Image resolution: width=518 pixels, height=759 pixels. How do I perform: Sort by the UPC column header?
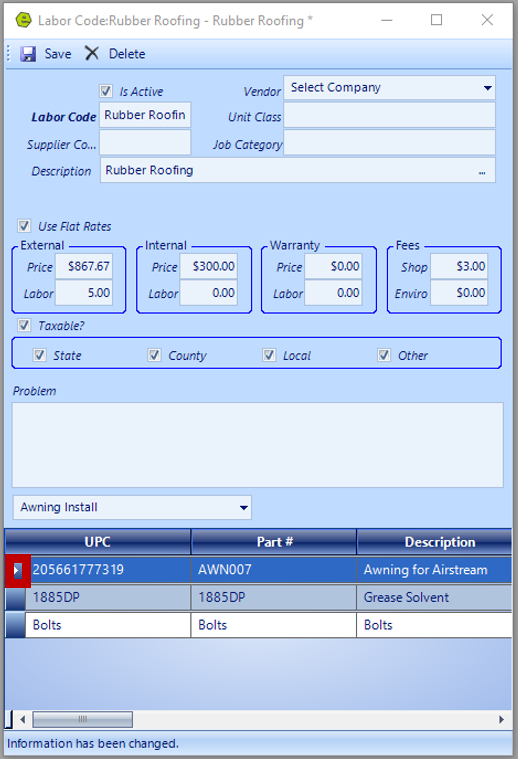click(98, 542)
